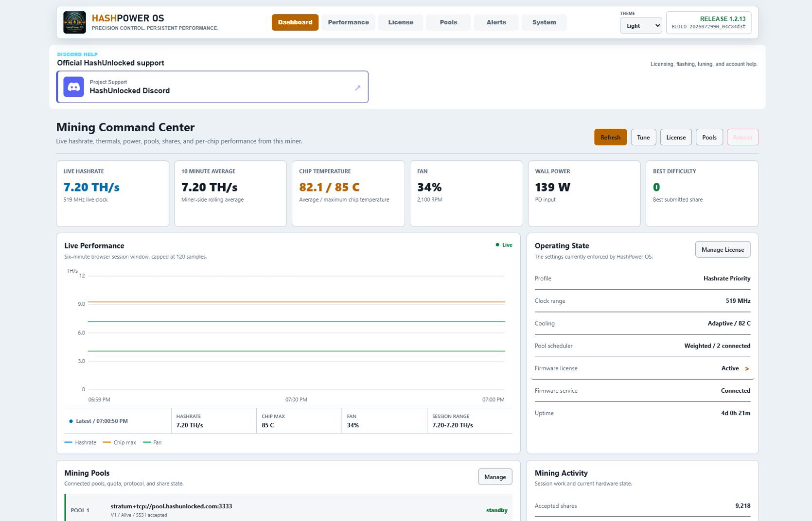Viewport: 812px width, 521px height.
Task: Click the Weighted / 2 connected scheduler value
Action: (x=717, y=346)
